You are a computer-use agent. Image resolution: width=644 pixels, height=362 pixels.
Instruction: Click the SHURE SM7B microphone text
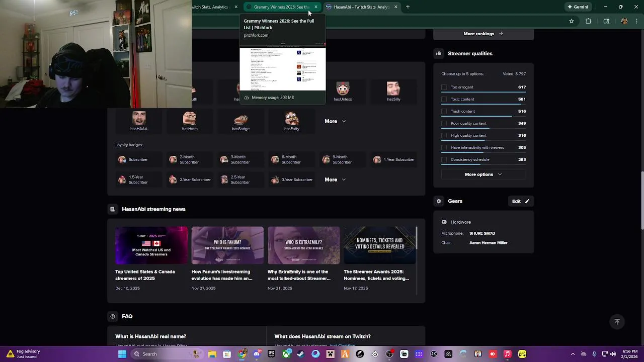point(482,233)
